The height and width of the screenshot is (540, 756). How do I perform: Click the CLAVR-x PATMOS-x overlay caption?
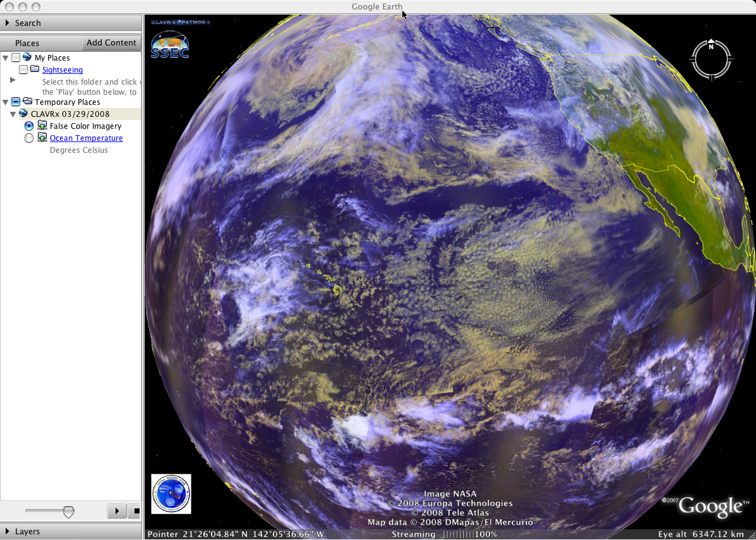[x=181, y=22]
